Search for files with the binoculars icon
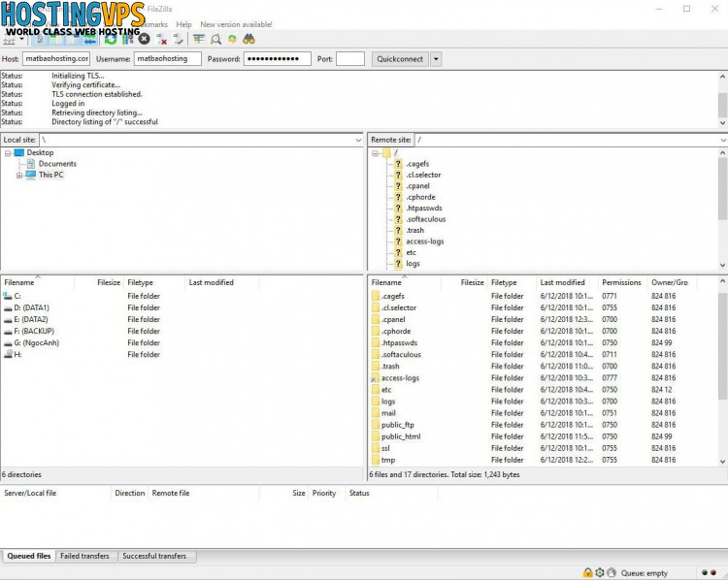 248,39
